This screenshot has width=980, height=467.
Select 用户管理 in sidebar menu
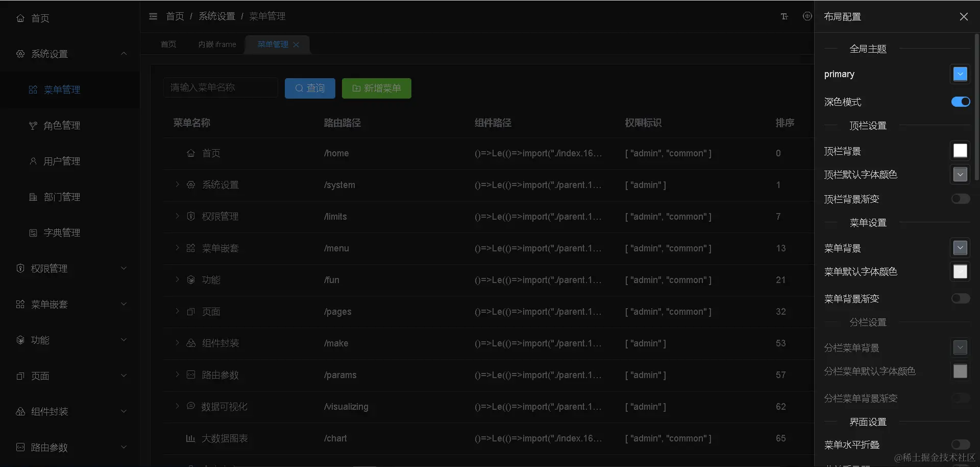click(x=70, y=161)
